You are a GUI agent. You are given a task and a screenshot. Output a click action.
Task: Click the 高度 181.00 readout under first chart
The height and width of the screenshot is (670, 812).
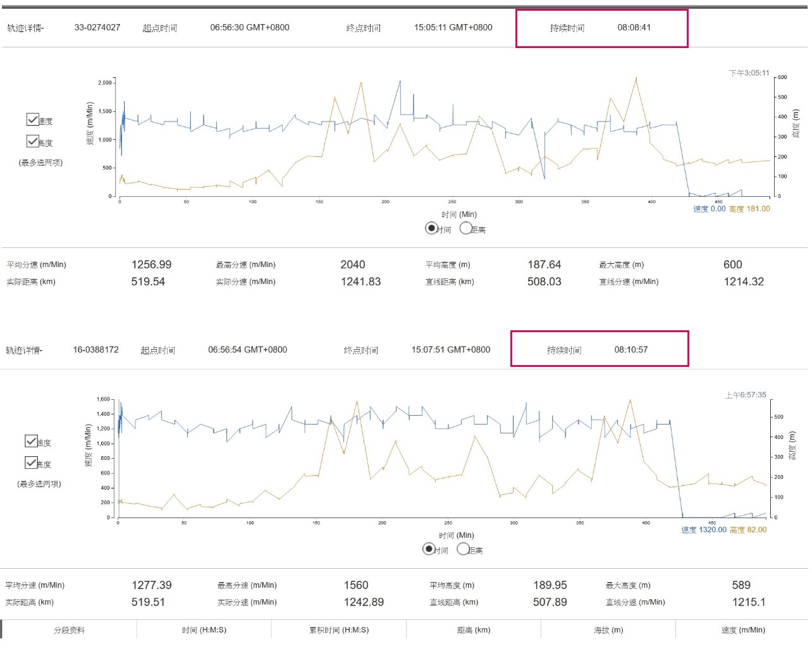click(749, 209)
